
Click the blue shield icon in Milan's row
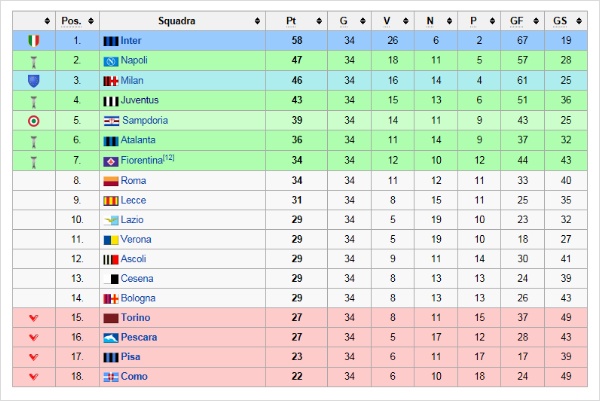tap(34, 81)
